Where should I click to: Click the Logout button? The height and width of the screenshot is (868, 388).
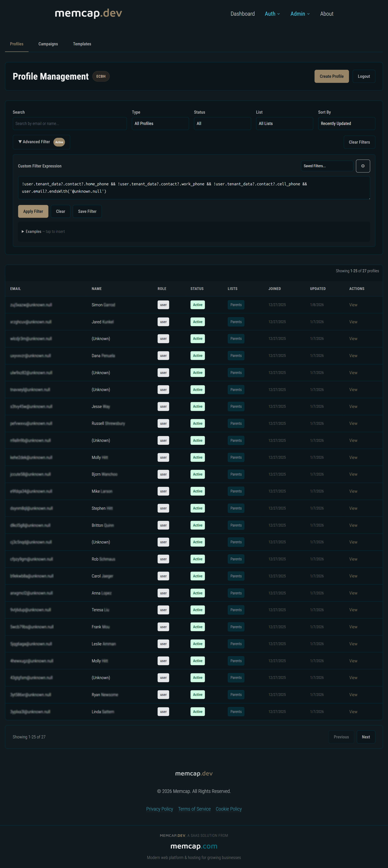[x=364, y=76]
